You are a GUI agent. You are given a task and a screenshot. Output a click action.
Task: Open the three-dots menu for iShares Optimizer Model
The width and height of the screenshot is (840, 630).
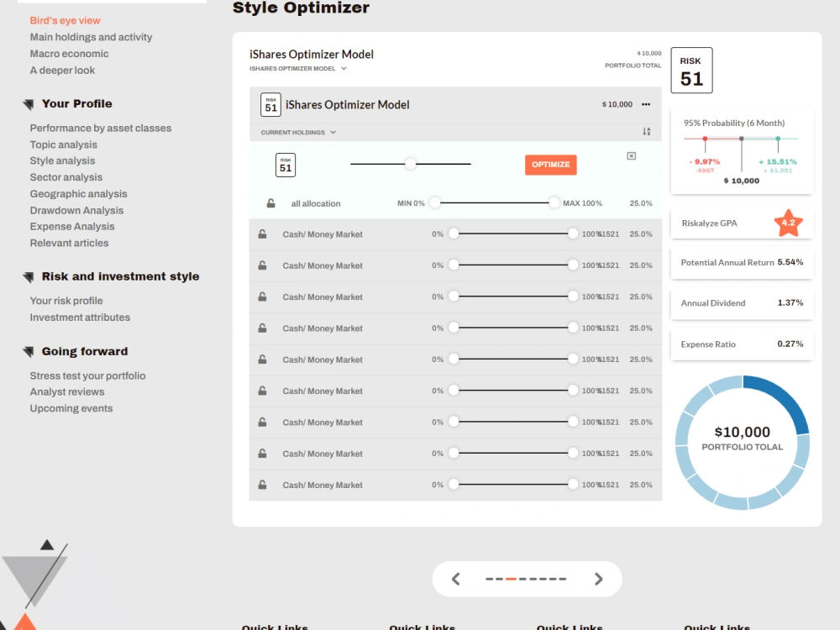645,104
